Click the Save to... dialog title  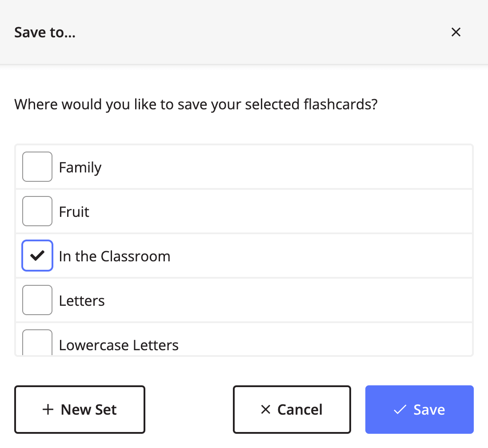point(44,32)
